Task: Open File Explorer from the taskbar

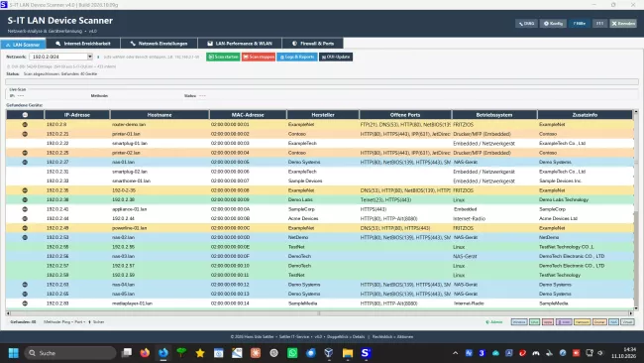Action: (x=348, y=353)
